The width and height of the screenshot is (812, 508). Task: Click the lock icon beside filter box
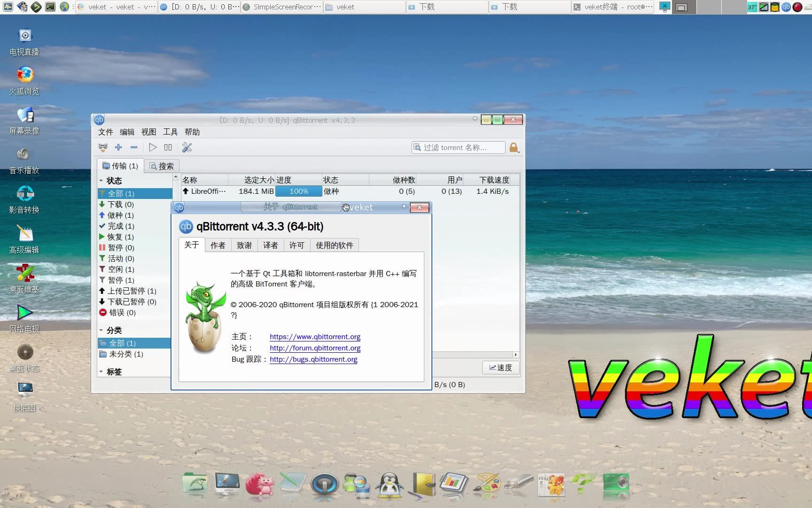[x=514, y=148]
